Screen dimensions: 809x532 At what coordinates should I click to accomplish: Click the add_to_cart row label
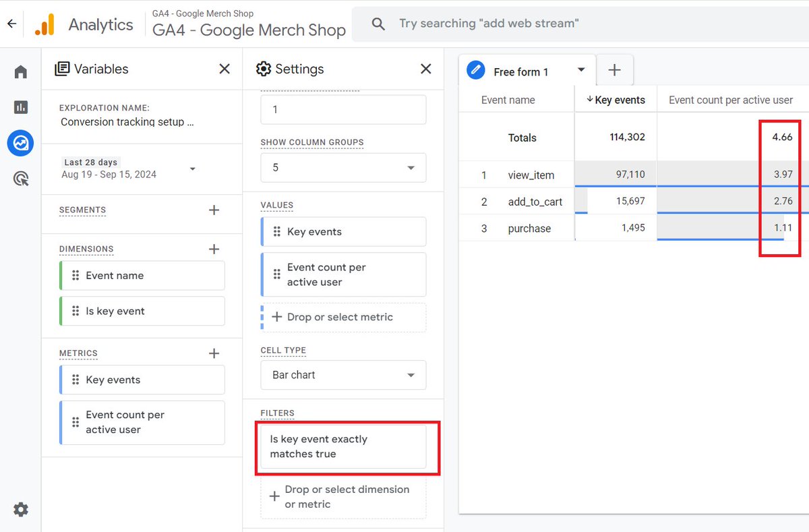535,202
